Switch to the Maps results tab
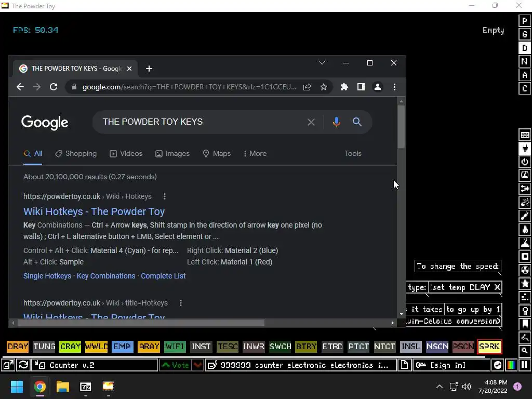Screen dimensions: 532x399 point(217,154)
